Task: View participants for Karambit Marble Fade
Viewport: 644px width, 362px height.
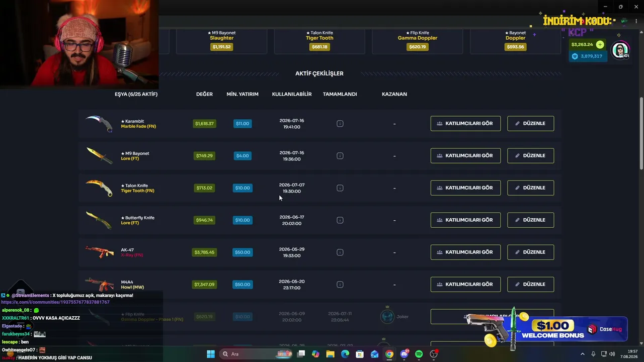Action: point(465,124)
